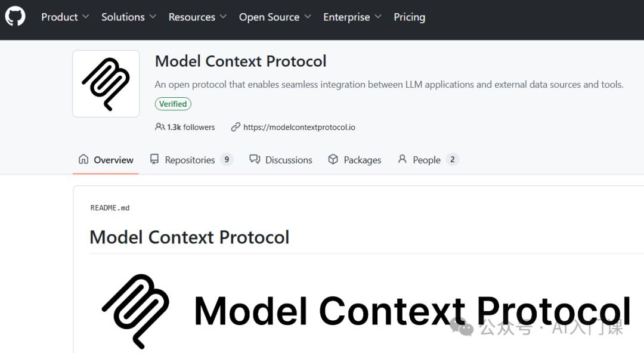The height and width of the screenshot is (353, 644).
Task: Click the GitHub Octocat logo
Action: pyautogui.click(x=15, y=17)
